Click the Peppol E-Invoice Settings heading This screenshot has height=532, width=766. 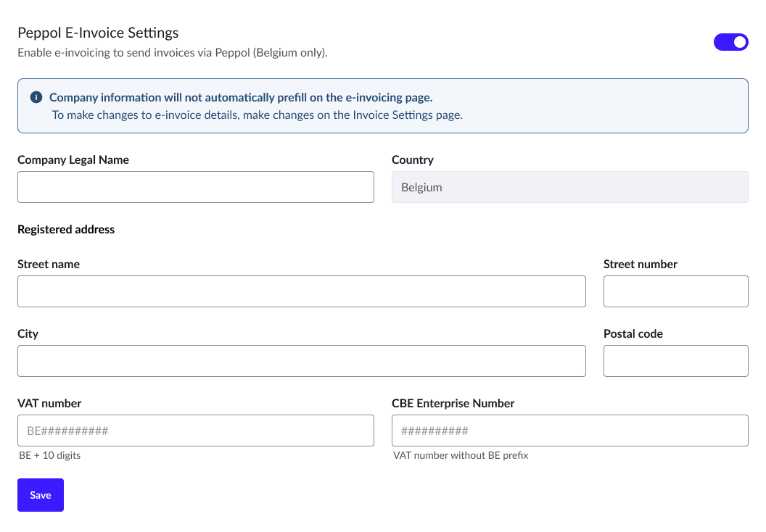pyautogui.click(x=98, y=33)
